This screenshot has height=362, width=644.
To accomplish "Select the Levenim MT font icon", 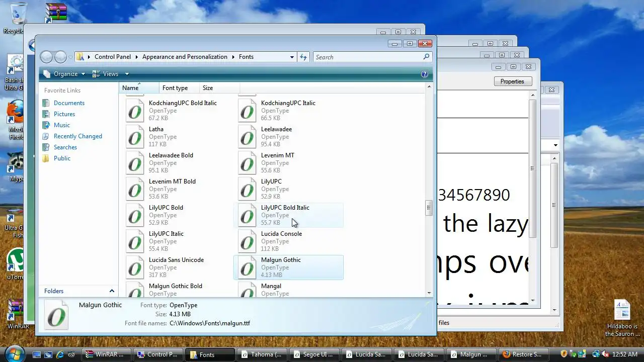I will [247, 163].
